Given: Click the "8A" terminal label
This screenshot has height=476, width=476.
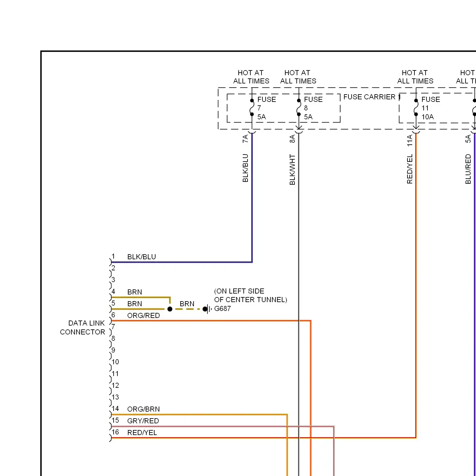Looking at the screenshot, I should coord(292,139).
